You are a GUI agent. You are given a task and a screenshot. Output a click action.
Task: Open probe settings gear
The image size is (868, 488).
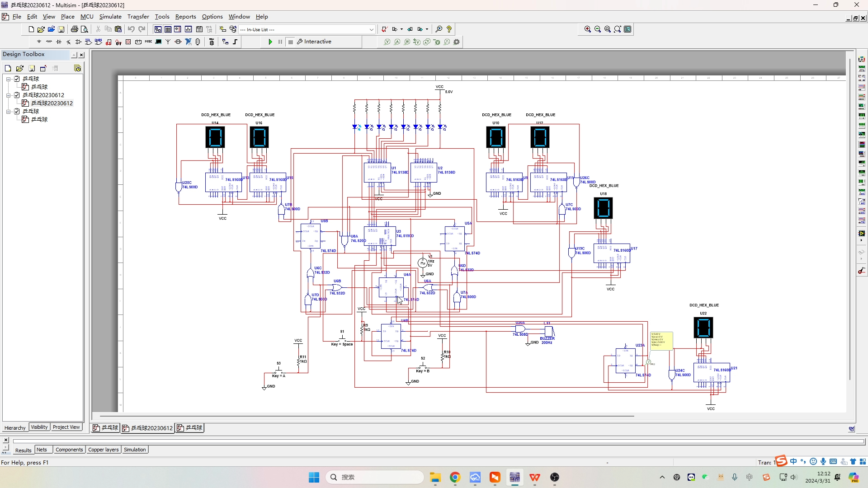[457, 42]
